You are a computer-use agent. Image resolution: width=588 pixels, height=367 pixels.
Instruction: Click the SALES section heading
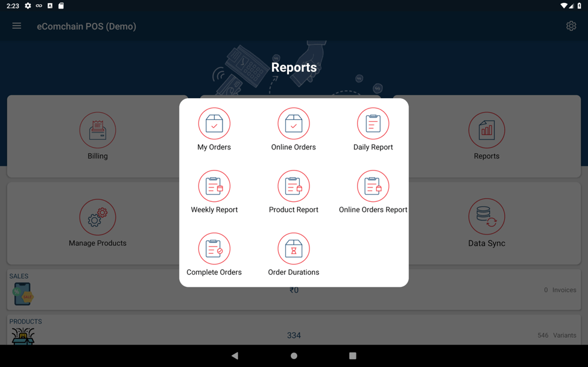[19, 276]
